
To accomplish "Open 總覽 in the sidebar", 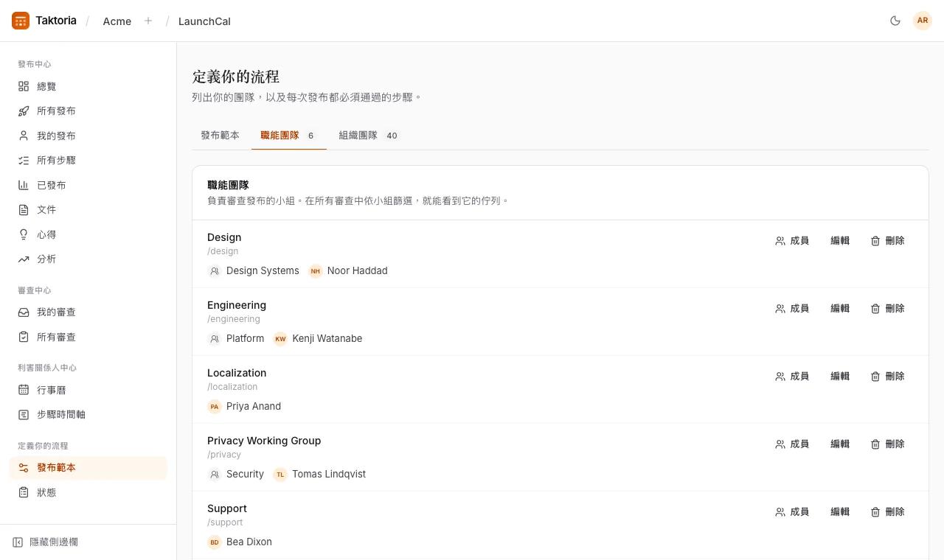I will pyautogui.click(x=88, y=86).
